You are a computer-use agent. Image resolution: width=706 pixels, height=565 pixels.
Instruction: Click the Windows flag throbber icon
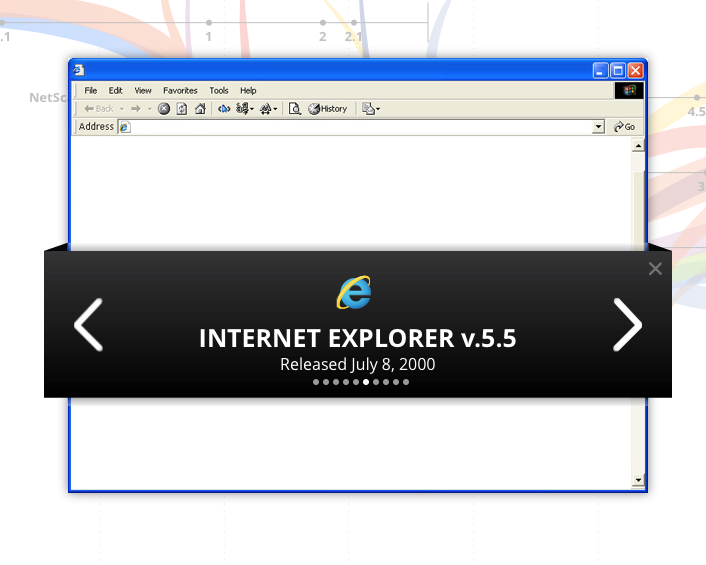coord(630,90)
